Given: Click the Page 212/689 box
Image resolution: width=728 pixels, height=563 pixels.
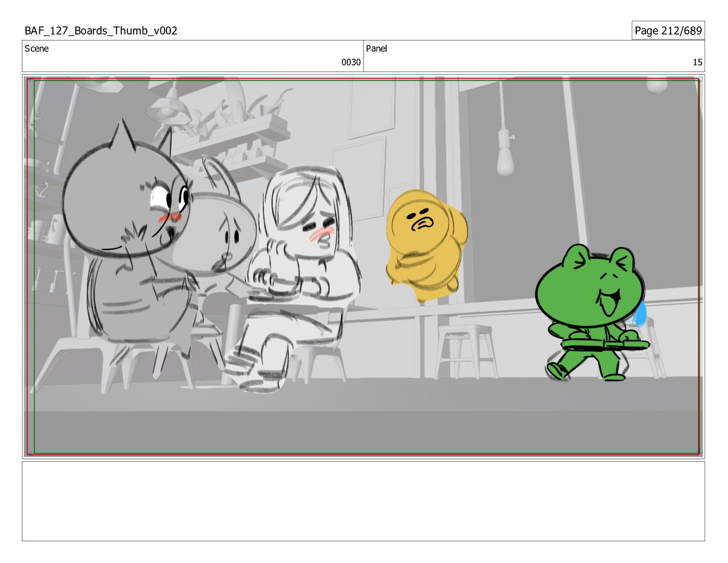Looking at the screenshot, I should [x=668, y=30].
